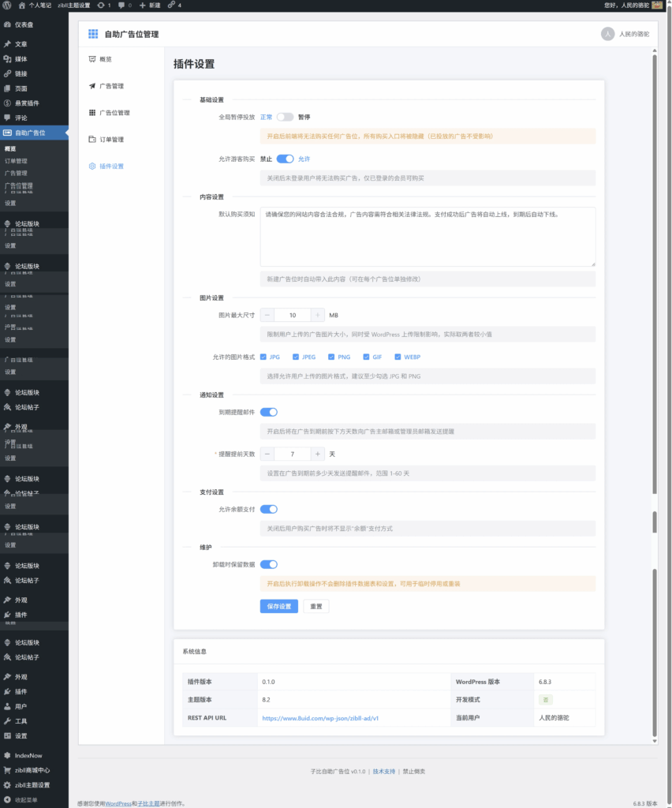Click the user avatar at top right
This screenshot has height=808, width=672.
[607, 34]
